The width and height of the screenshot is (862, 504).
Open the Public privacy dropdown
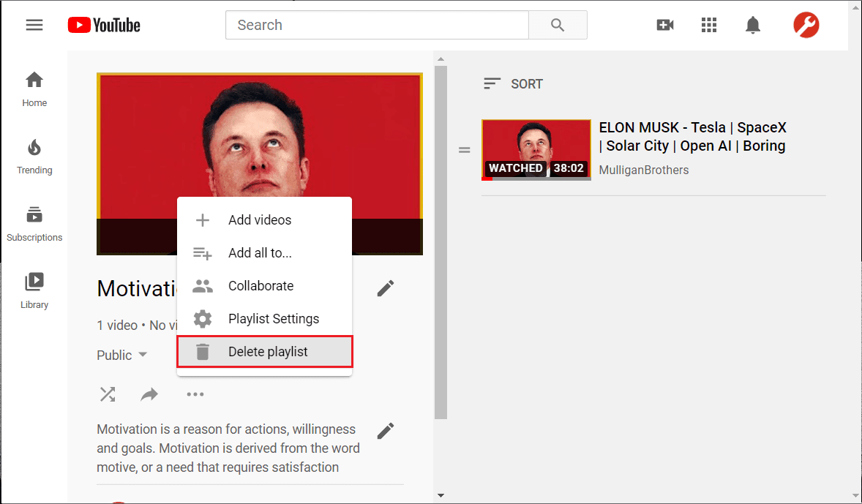pos(121,355)
